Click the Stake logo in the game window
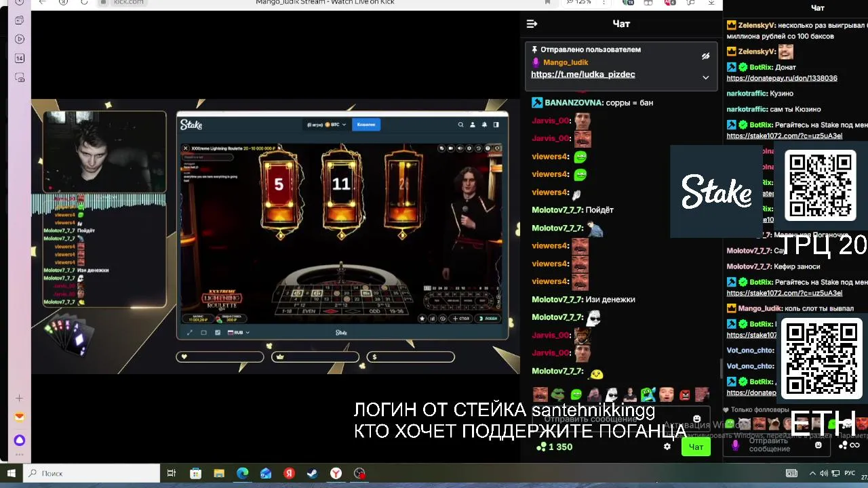The height and width of the screenshot is (488, 868). pyautogui.click(x=191, y=125)
